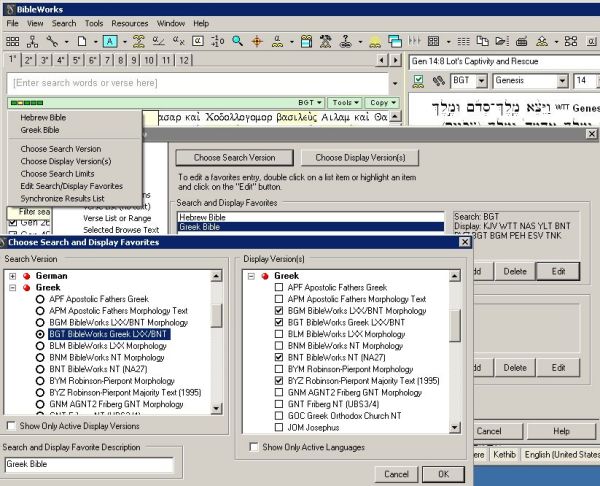600x486 pixels.
Task: Open the Tools dropdown on command line bar
Action: [x=345, y=103]
